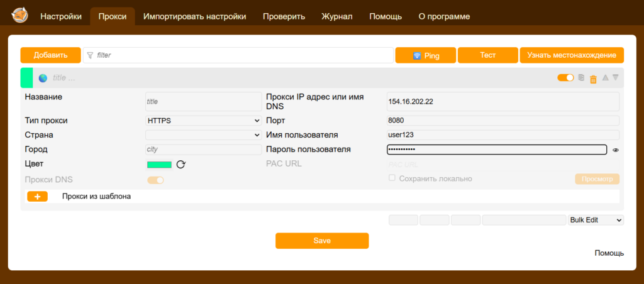Open the Страна dropdown

click(204, 134)
